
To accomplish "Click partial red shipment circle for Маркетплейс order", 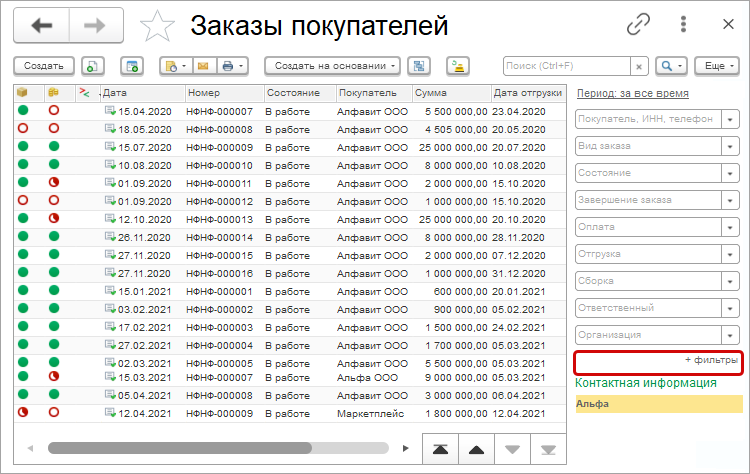I will pyautogui.click(x=22, y=412).
